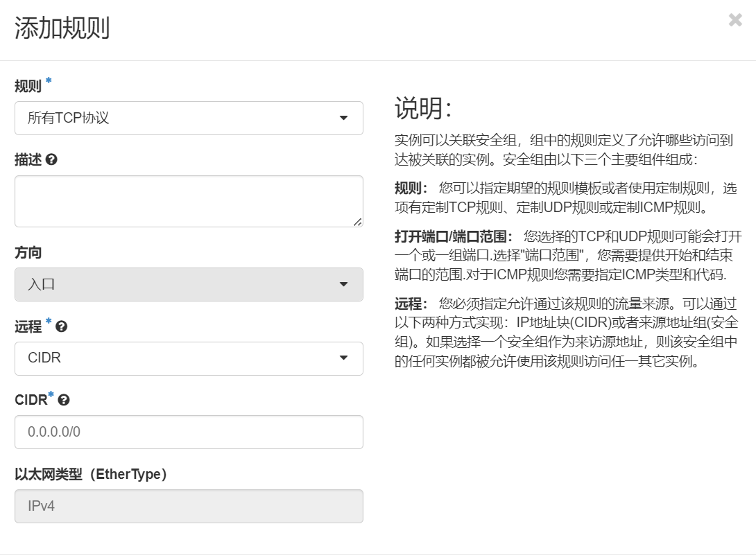Expand the 方向 dropdown set to 入口
Screen dimensions: 756x560
coord(189,284)
